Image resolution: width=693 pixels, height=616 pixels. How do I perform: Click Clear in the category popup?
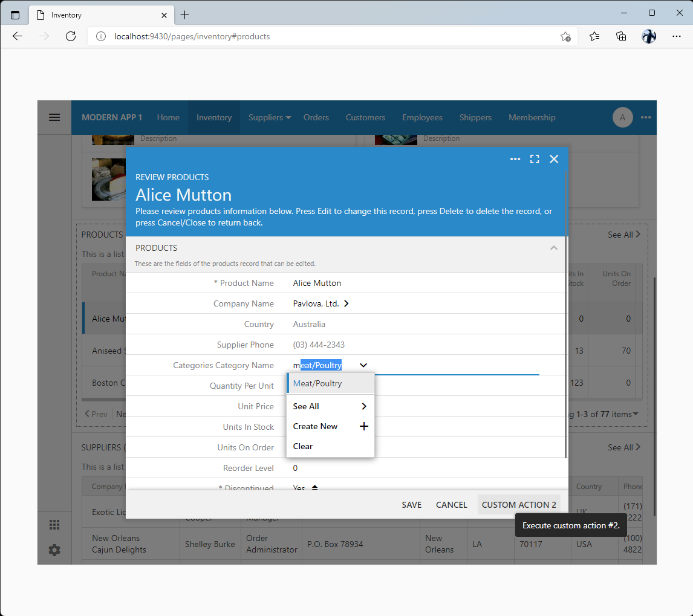point(303,446)
